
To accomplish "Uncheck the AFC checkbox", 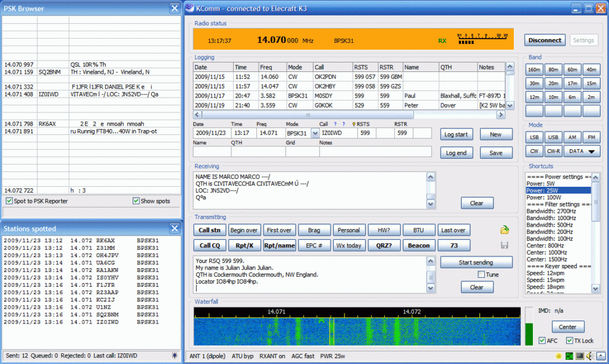I will pyautogui.click(x=542, y=340).
